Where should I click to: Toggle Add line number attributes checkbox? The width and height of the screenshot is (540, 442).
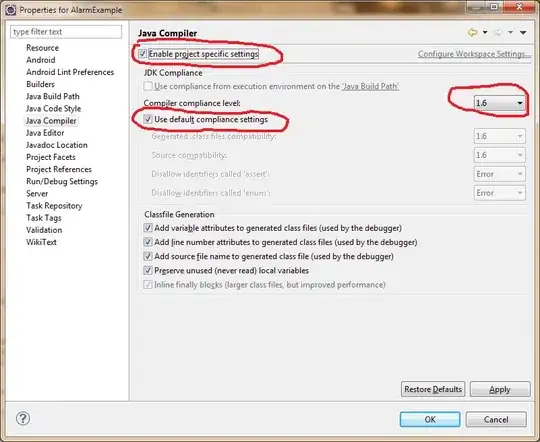point(148,242)
